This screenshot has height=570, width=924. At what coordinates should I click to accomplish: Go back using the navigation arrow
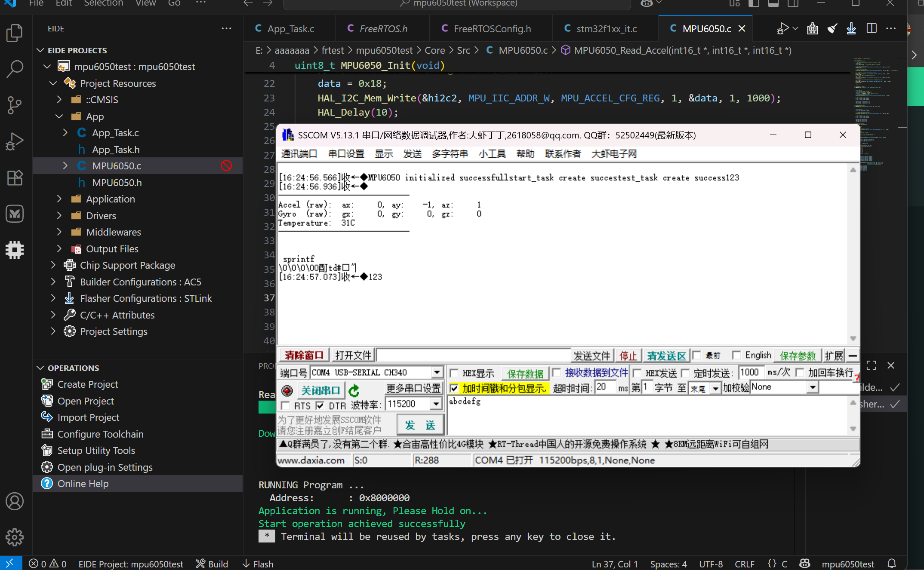(x=248, y=3)
